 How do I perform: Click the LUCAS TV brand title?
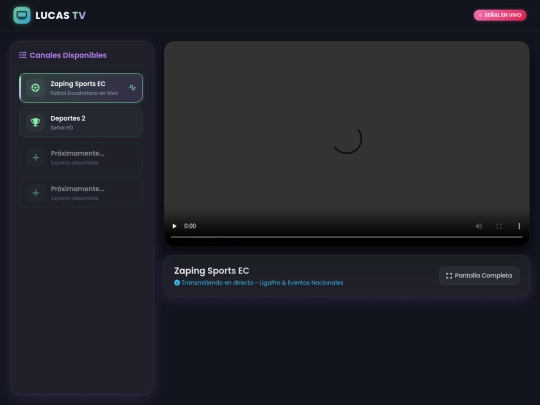coord(61,15)
